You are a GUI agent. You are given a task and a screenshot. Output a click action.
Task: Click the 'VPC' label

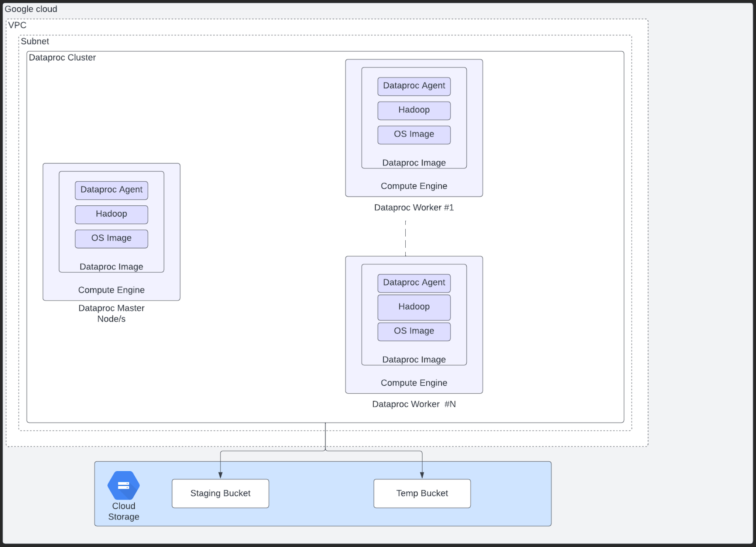coord(17,25)
